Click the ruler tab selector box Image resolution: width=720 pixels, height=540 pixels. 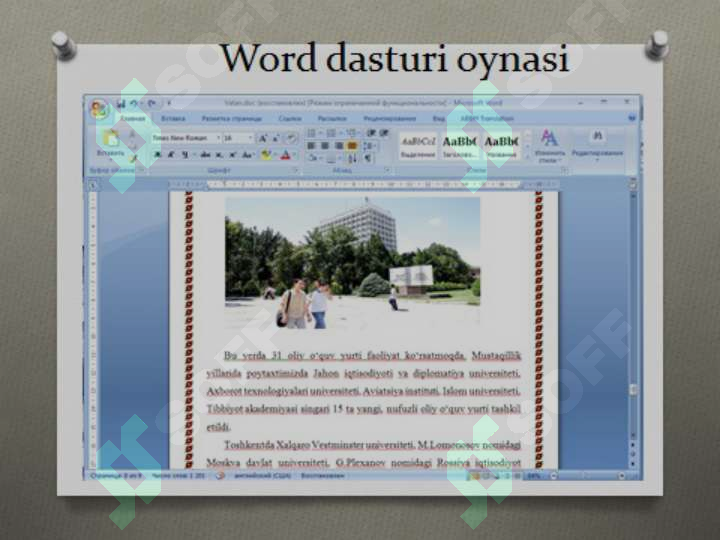[93, 186]
